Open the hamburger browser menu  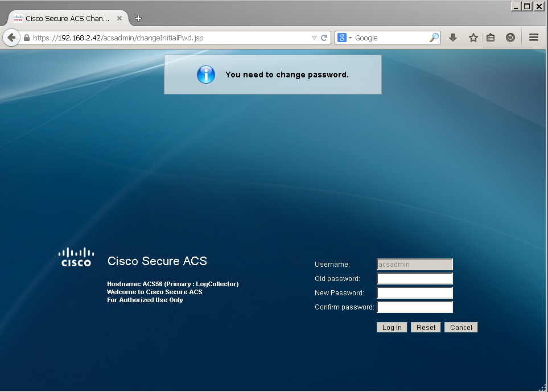click(x=534, y=38)
